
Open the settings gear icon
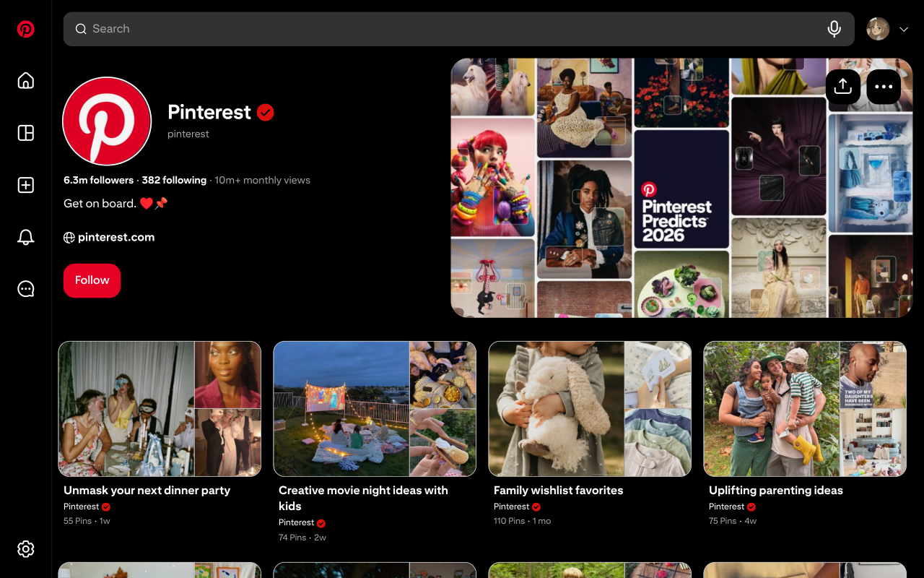[x=26, y=549]
